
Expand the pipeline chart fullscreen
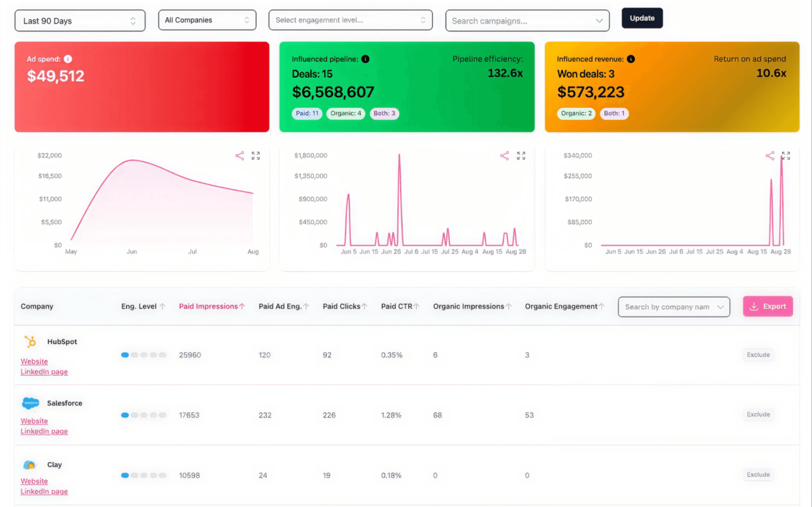[521, 156]
